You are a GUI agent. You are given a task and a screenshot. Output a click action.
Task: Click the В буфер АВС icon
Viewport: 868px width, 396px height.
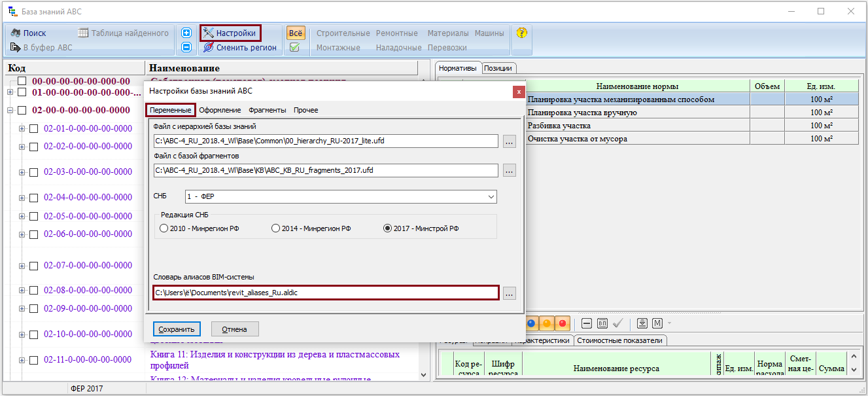click(16, 47)
